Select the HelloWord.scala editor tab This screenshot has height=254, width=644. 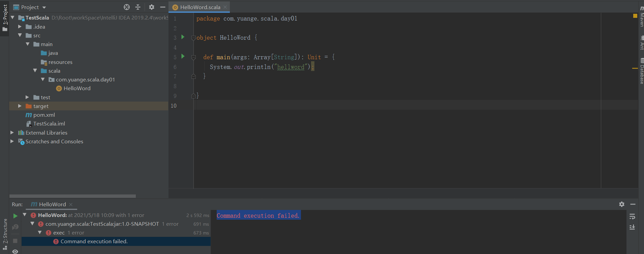200,7
